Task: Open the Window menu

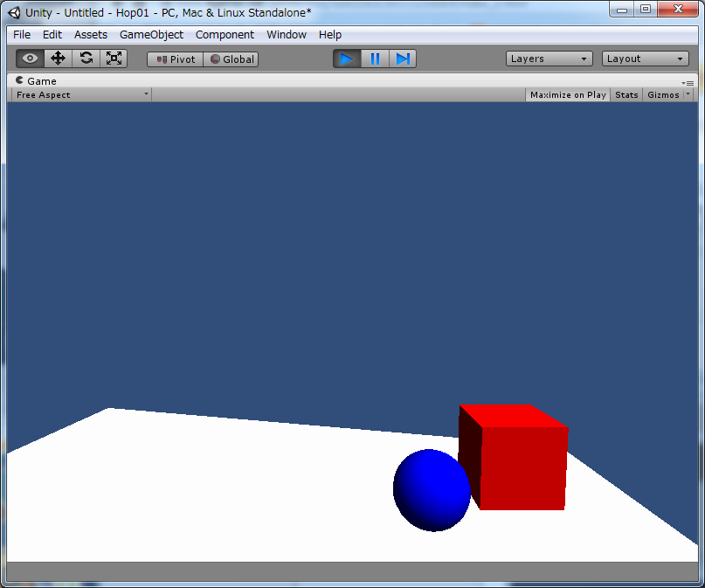Action: (x=287, y=35)
